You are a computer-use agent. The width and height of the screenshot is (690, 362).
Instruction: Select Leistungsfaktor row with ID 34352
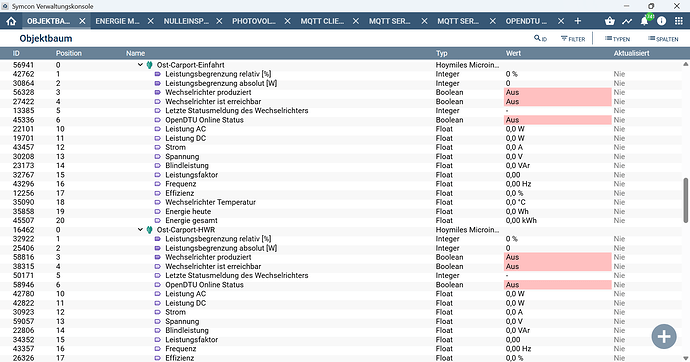pos(341,340)
